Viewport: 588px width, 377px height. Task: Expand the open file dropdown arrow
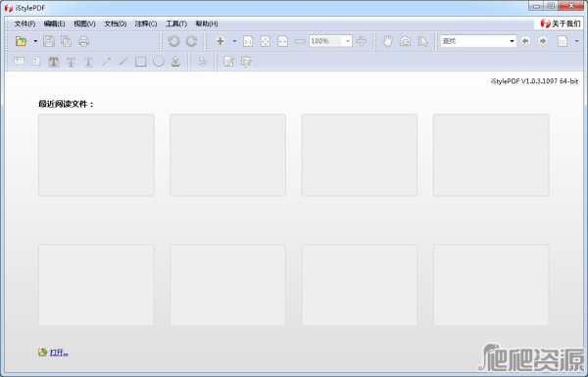35,41
